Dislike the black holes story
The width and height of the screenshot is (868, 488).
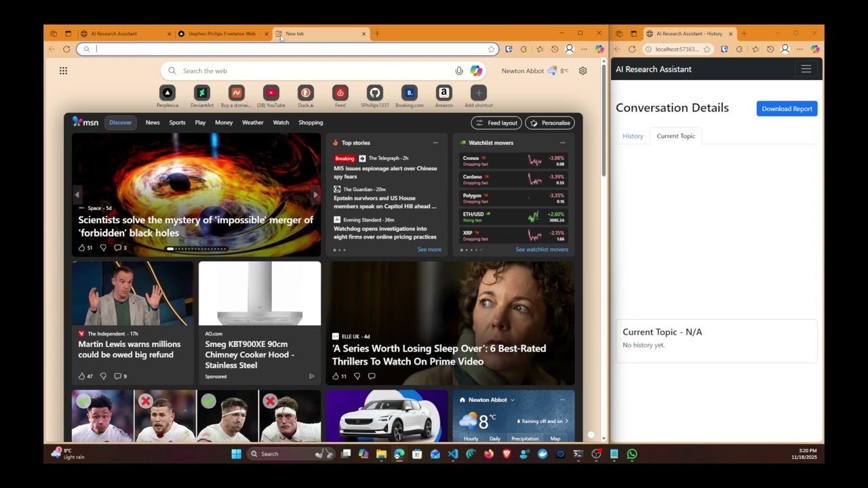click(103, 247)
